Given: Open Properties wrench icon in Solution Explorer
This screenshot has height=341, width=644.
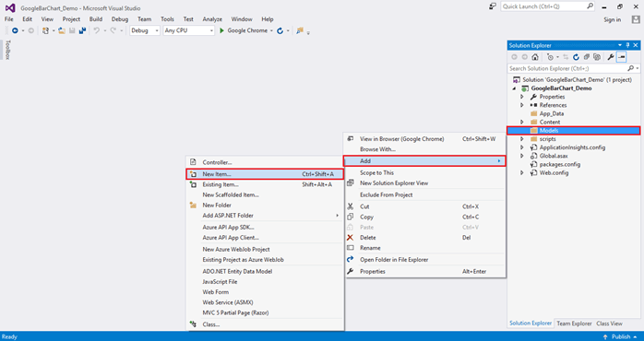Looking at the screenshot, I should [611, 57].
